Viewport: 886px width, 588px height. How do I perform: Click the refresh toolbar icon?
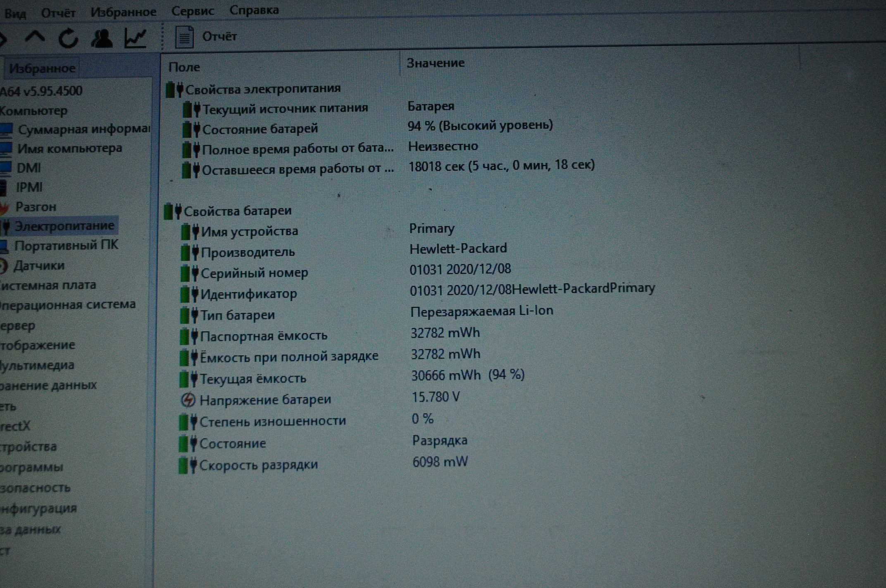tap(68, 38)
